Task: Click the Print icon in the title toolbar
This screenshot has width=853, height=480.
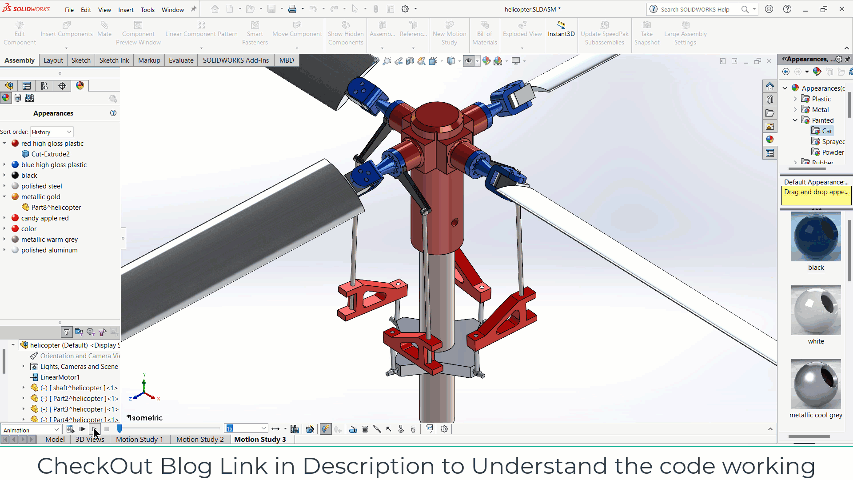Action: pyautogui.click(x=292, y=9)
